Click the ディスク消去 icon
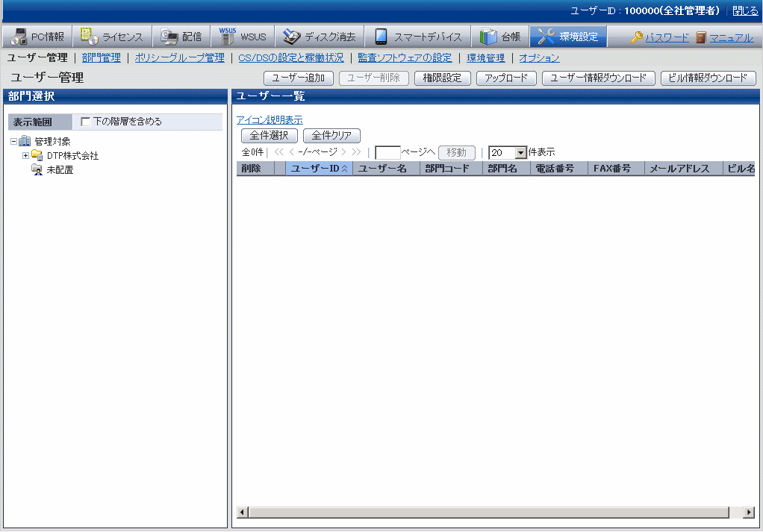This screenshot has height=532, width=763. click(292, 37)
